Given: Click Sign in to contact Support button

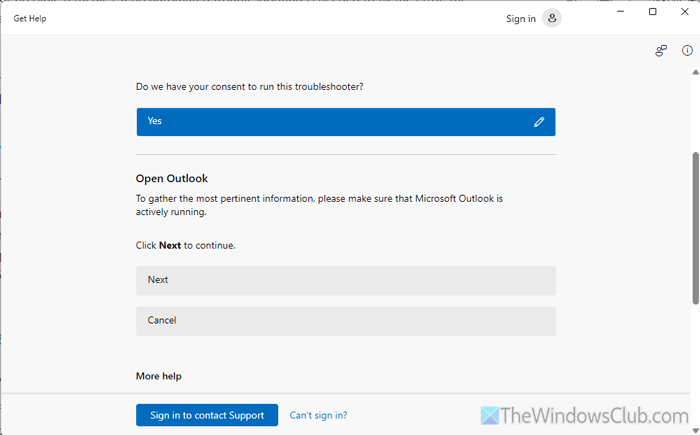Looking at the screenshot, I should pyautogui.click(x=207, y=415).
